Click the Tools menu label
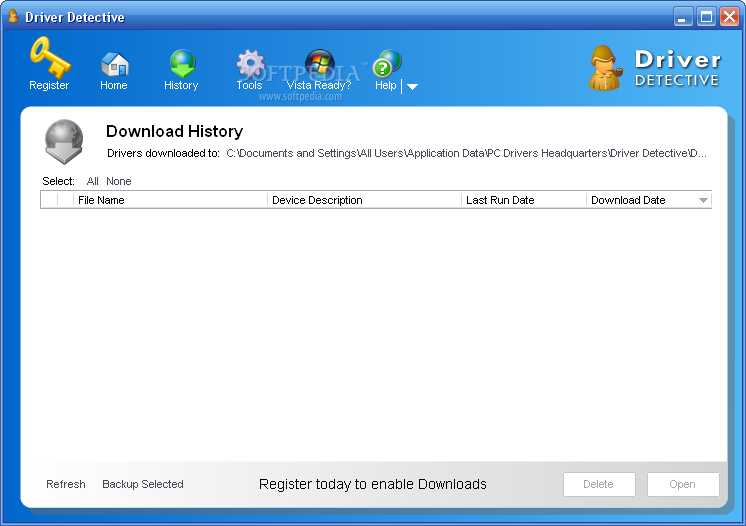The image size is (746, 526). [x=249, y=85]
